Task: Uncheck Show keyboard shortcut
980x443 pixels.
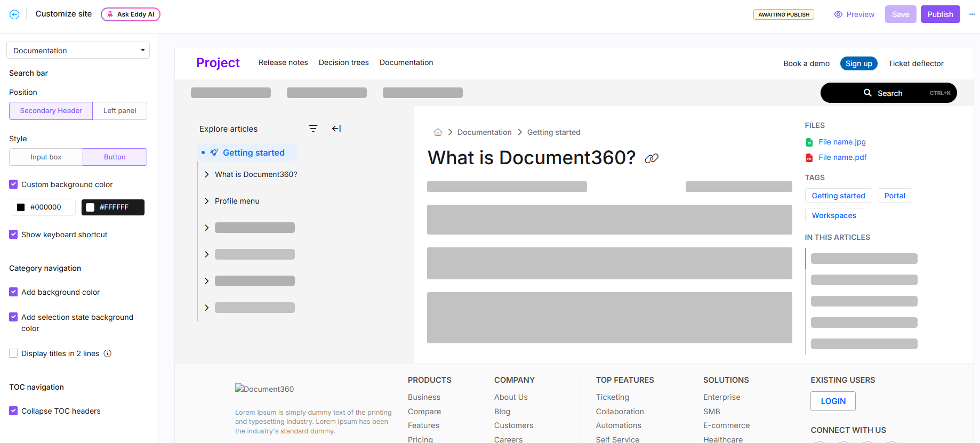Action: tap(14, 235)
